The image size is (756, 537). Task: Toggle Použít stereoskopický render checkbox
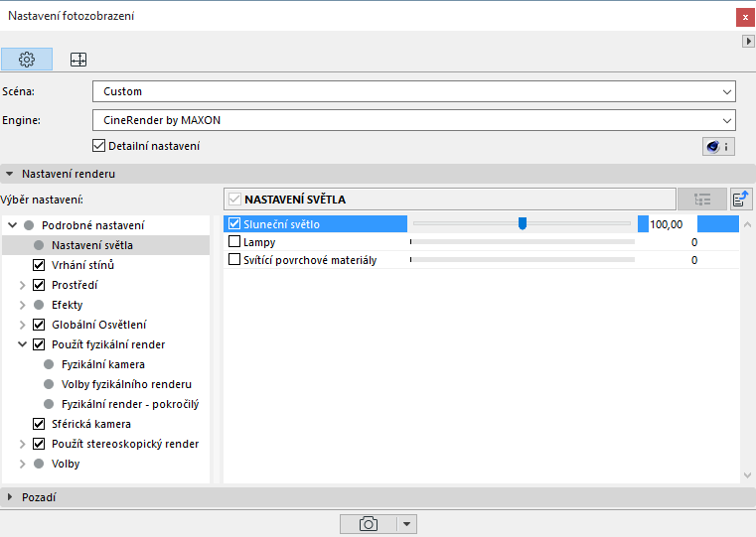coord(39,444)
